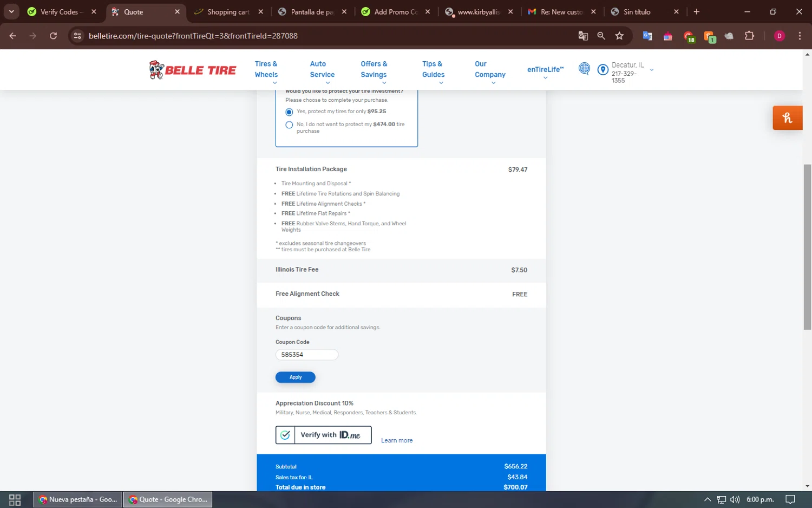
Task: Click the Belle Tire logo
Action: 192,70
